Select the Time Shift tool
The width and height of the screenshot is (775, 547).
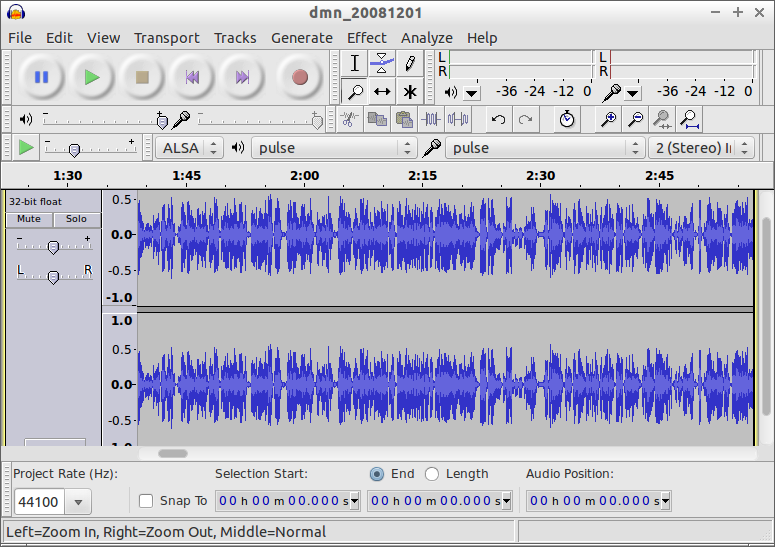coord(382,92)
